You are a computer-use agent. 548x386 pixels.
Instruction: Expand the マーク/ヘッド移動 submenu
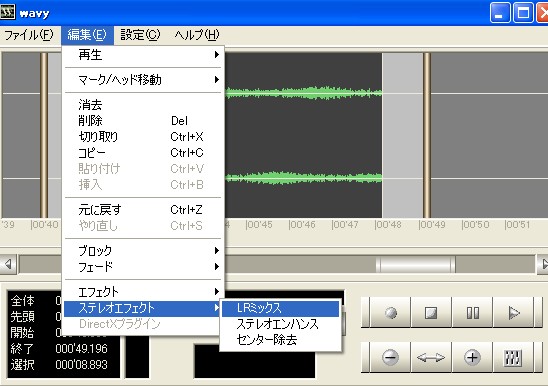click(143, 80)
